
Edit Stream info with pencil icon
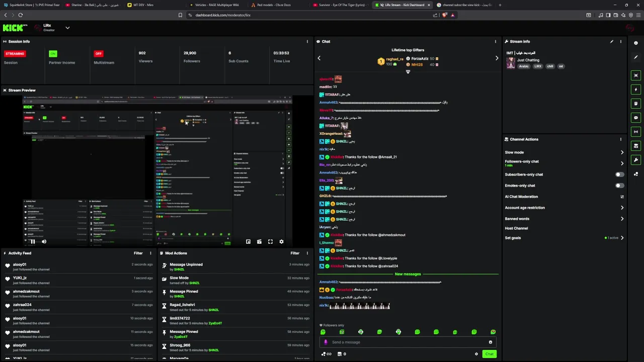(x=612, y=42)
